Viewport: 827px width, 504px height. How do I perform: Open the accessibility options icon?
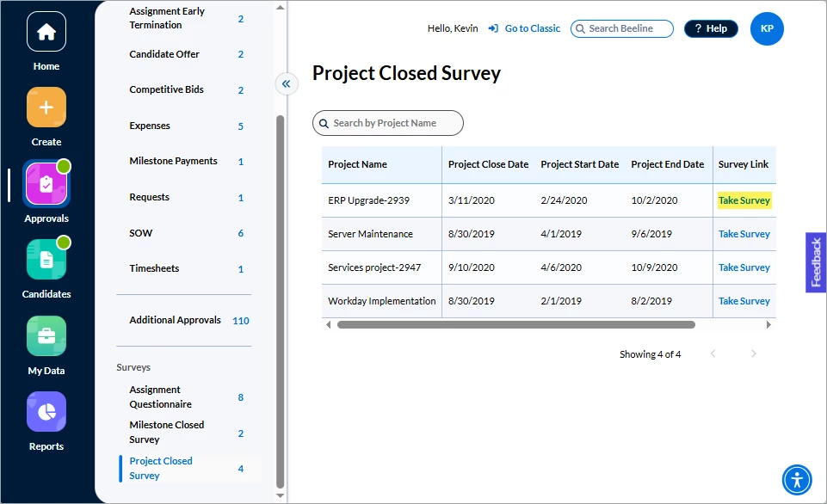click(x=797, y=480)
